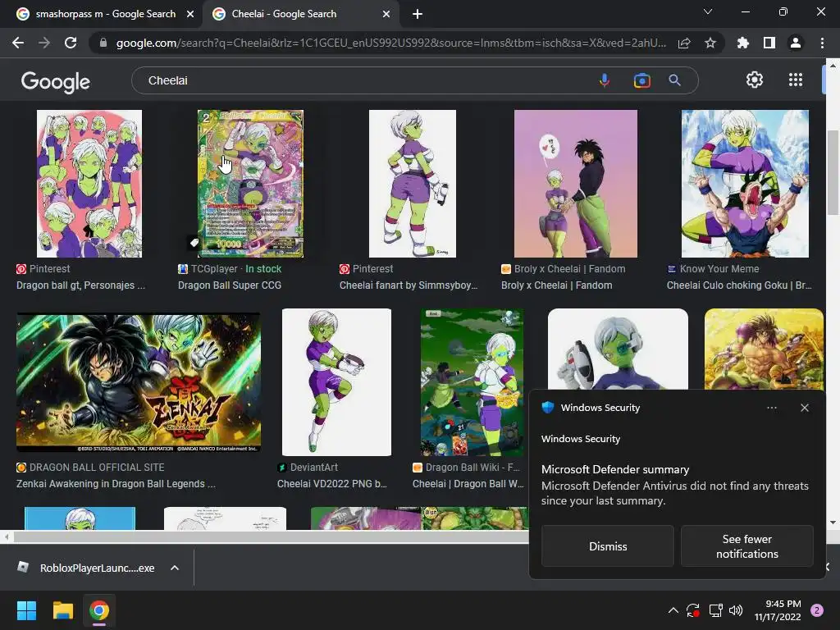Open the sync alert tray icon
The height and width of the screenshot is (630, 840).
pos(692,610)
